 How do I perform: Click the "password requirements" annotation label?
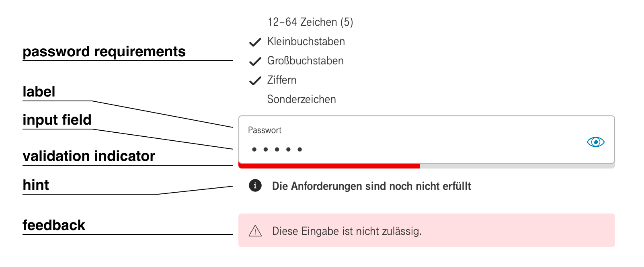pos(104,51)
